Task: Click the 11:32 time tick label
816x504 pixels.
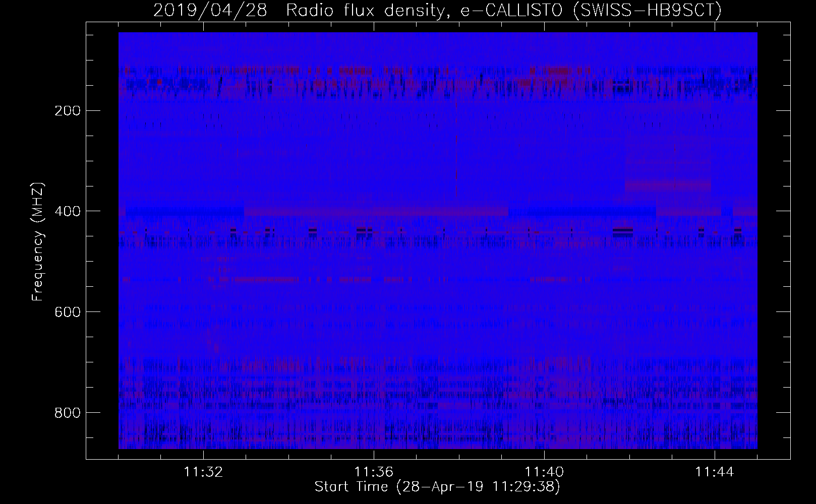Action: tap(203, 472)
